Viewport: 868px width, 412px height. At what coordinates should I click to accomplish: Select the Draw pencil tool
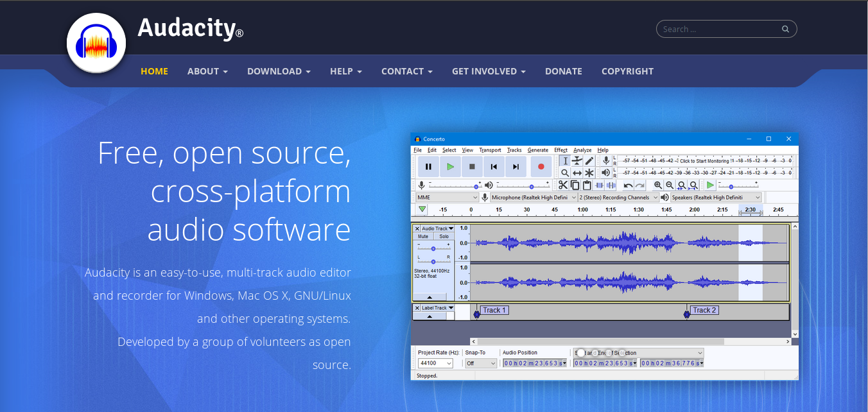(589, 160)
